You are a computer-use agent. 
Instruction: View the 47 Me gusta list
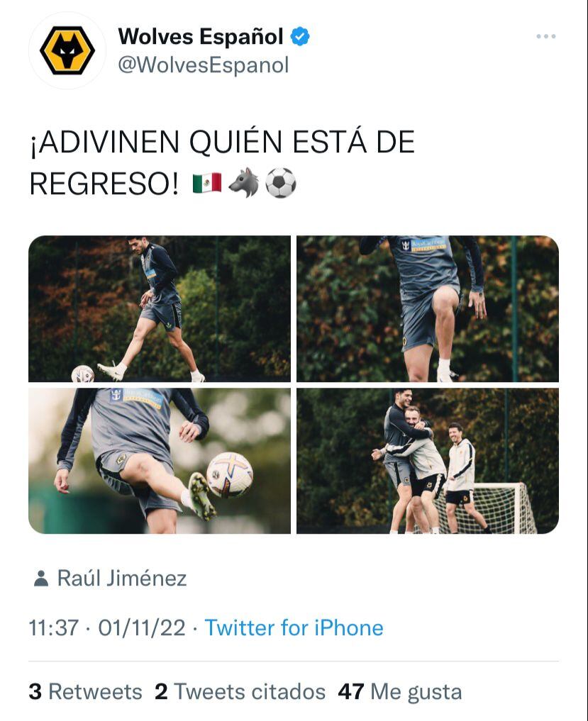tap(400, 691)
